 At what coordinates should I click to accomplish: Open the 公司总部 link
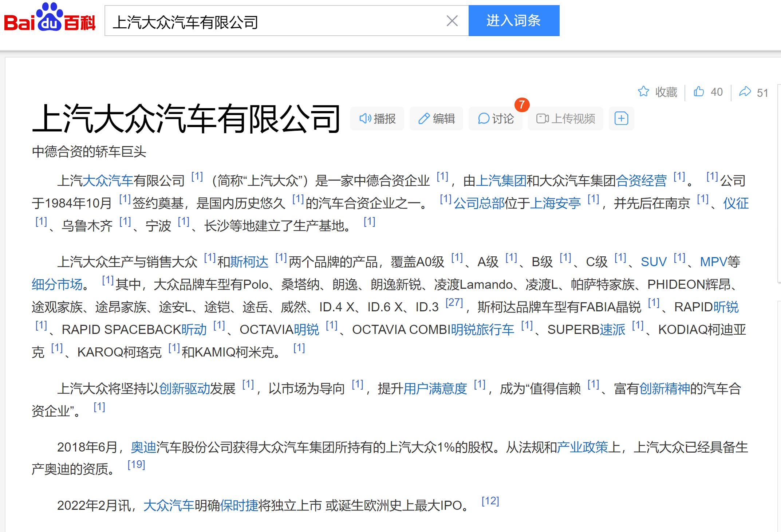[x=479, y=203]
